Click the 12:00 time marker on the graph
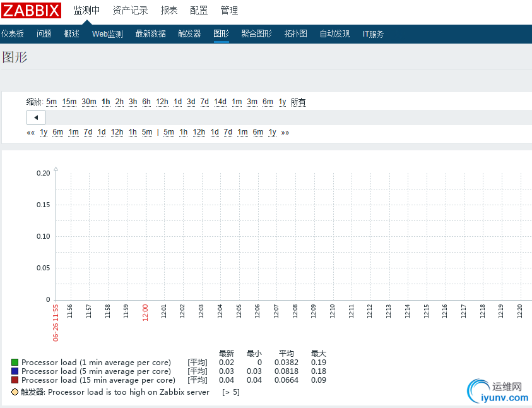 coord(145,311)
